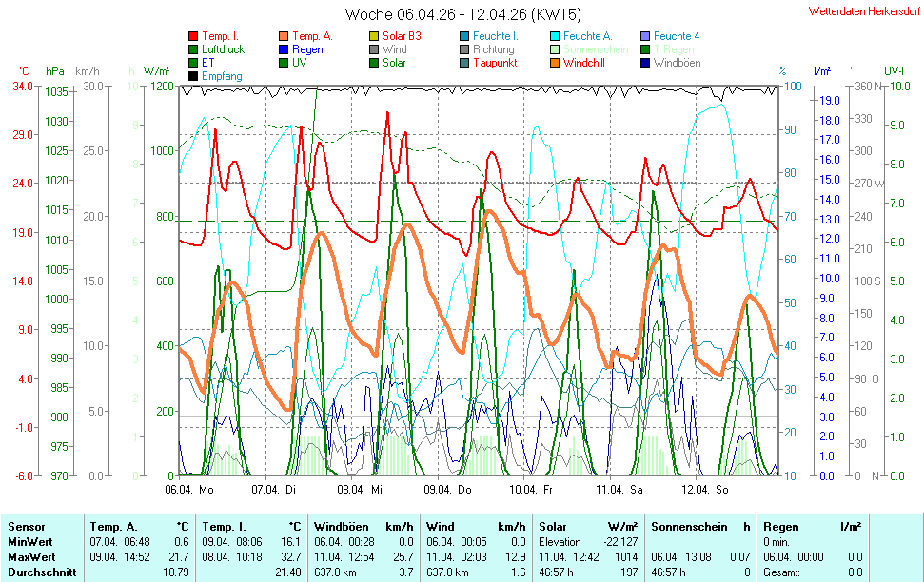Select the Luftdruck legend label
Screen dimensions: 924x582
coord(223,49)
